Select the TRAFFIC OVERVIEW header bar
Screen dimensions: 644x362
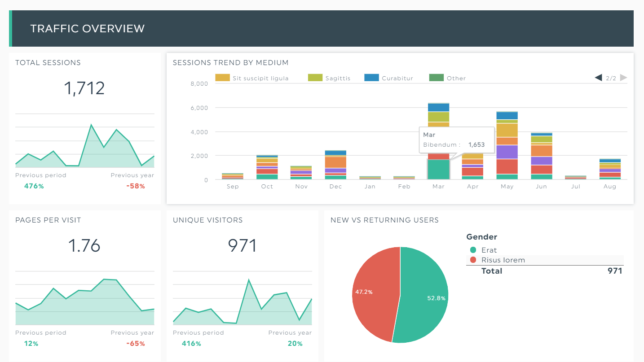[x=88, y=28]
